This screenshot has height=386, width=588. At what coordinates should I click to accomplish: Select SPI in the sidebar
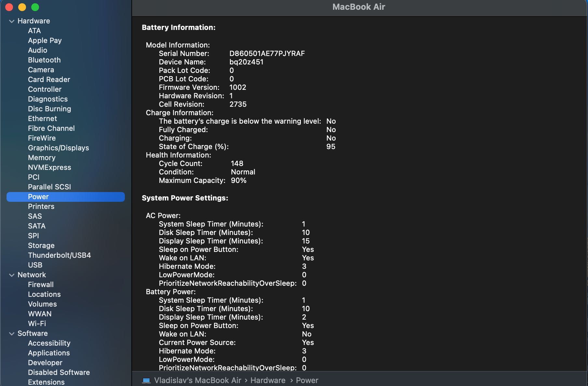pyautogui.click(x=33, y=236)
